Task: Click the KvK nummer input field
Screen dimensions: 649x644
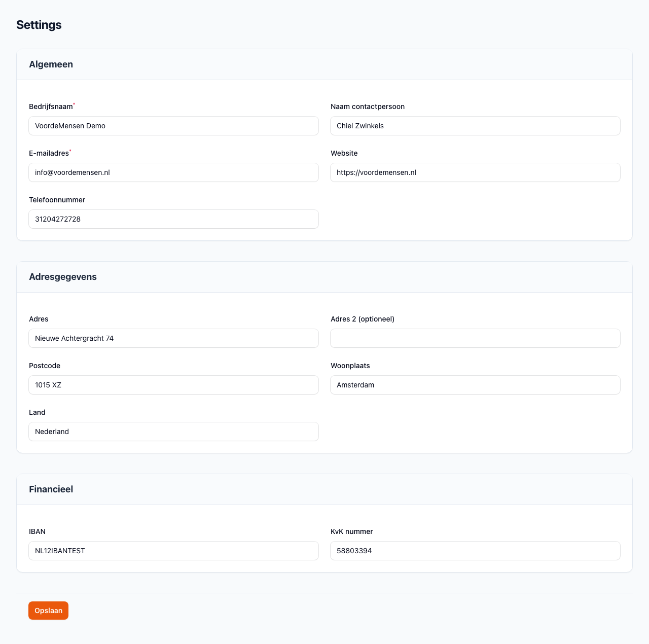Action: (475, 551)
